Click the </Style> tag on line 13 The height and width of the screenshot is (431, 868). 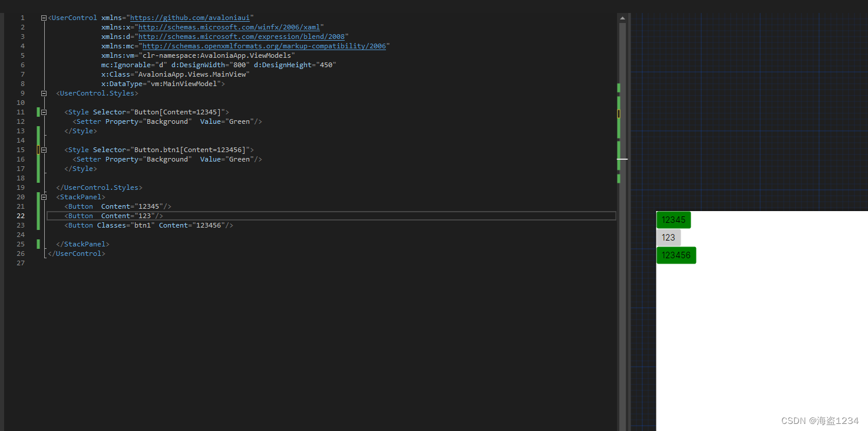(x=81, y=131)
